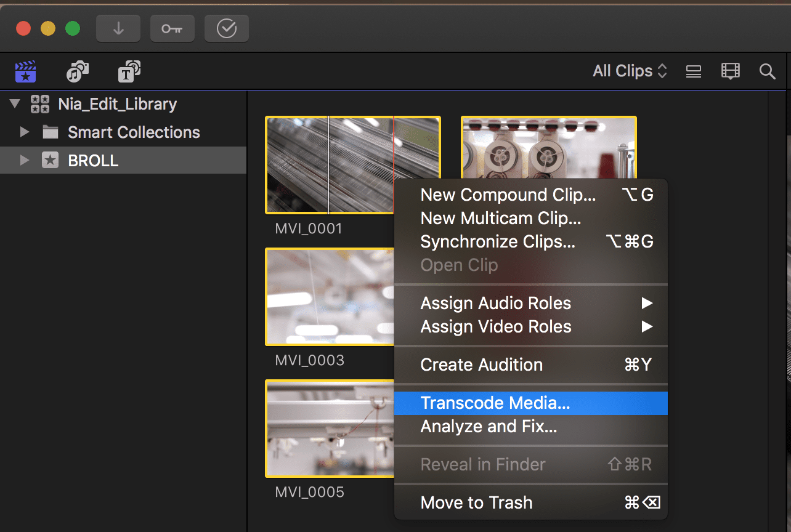The width and height of the screenshot is (791, 532).
Task: Select New Compound Clip option
Action: 508,195
